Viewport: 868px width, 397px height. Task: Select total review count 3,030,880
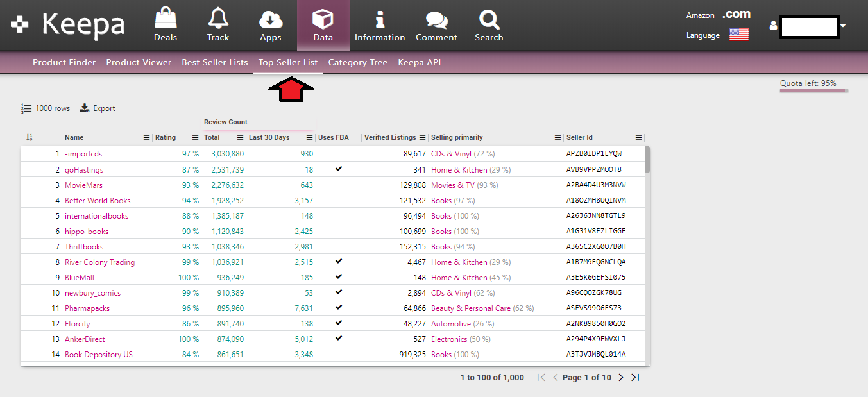pyautogui.click(x=228, y=154)
